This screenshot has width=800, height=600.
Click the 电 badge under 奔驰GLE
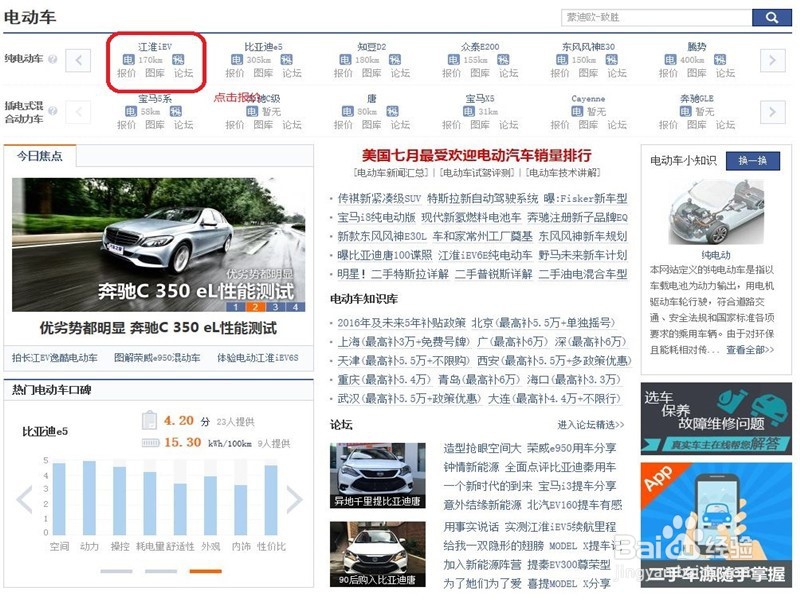tap(685, 111)
